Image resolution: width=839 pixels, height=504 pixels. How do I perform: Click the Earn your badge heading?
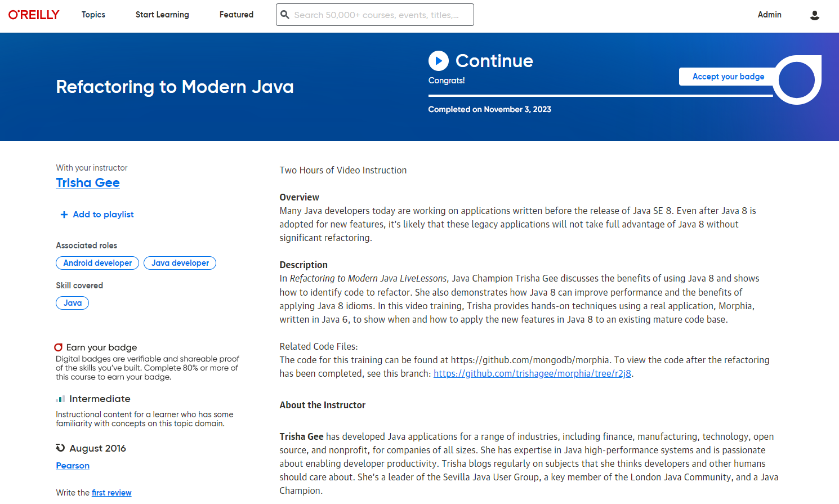pyautogui.click(x=101, y=347)
